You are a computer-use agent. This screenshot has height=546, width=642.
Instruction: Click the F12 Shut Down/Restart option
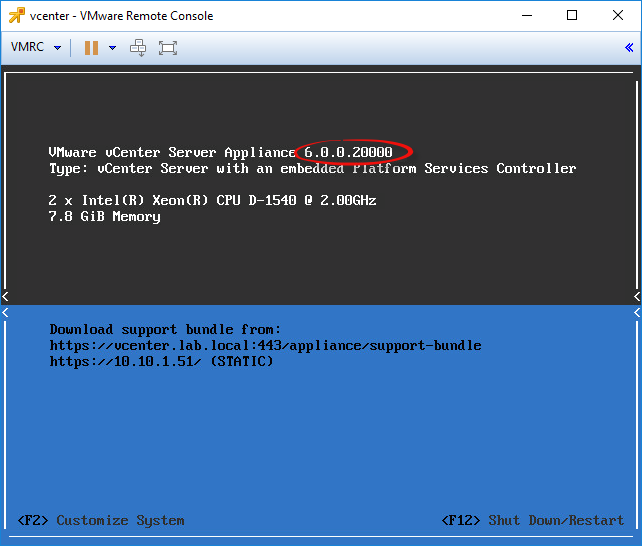(533, 520)
